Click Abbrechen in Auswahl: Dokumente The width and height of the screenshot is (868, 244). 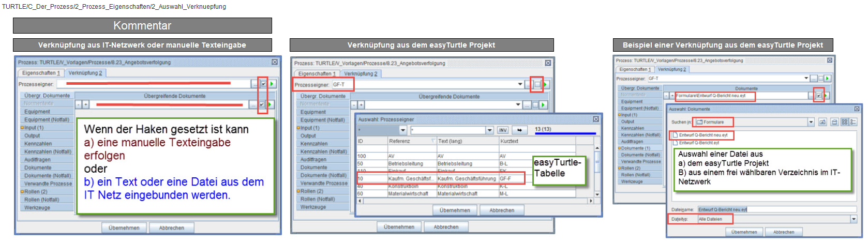784,232
